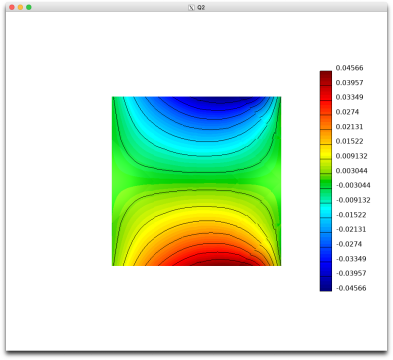Click the 0.0274 legend label
The width and height of the screenshot is (393, 360).
pos(347,112)
